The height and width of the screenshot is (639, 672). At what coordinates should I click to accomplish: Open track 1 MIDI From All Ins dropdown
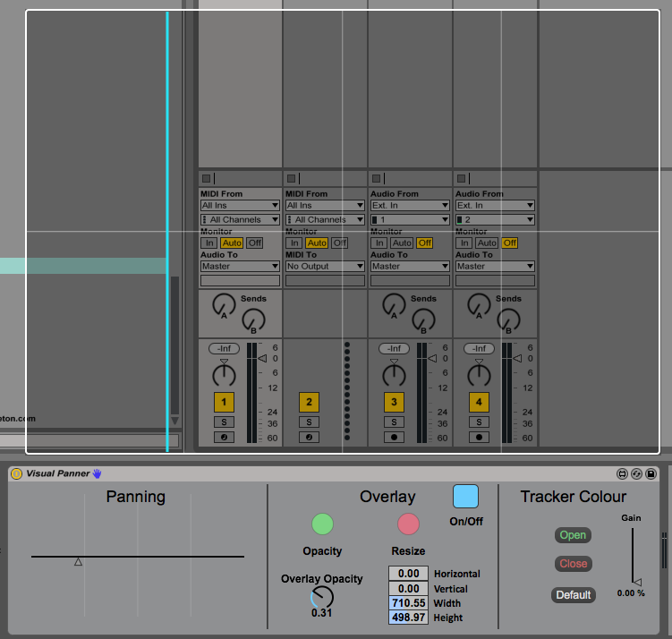point(240,206)
